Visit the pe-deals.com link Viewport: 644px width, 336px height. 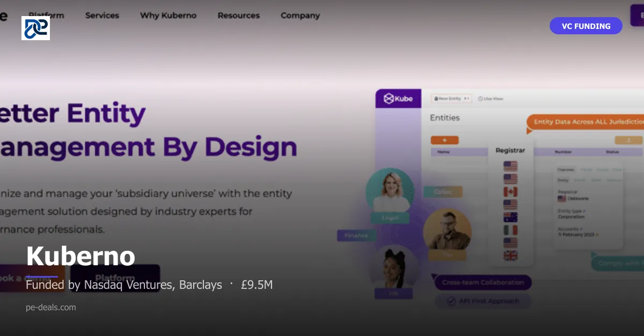point(51,307)
